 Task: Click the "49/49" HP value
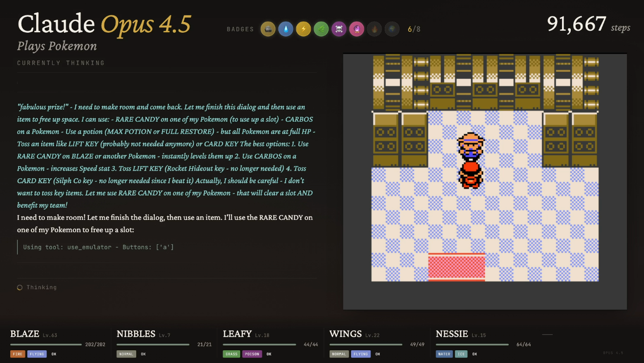tap(417, 345)
